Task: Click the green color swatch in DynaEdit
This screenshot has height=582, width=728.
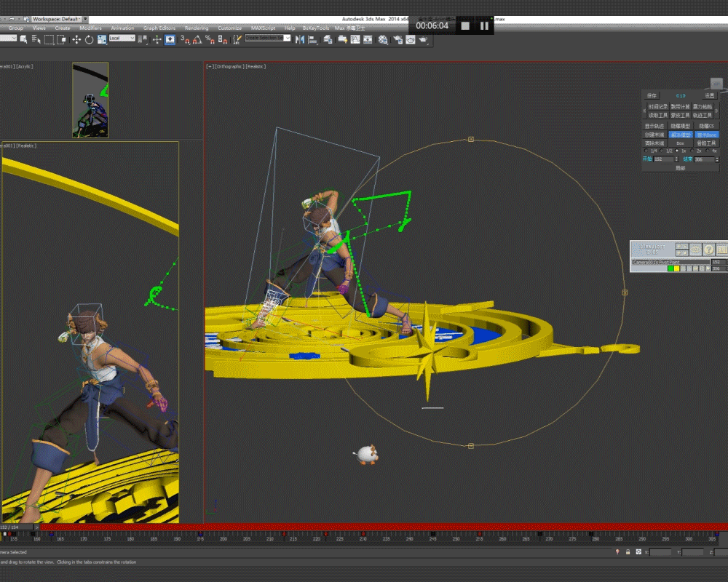Action: [x=671, y=268]
